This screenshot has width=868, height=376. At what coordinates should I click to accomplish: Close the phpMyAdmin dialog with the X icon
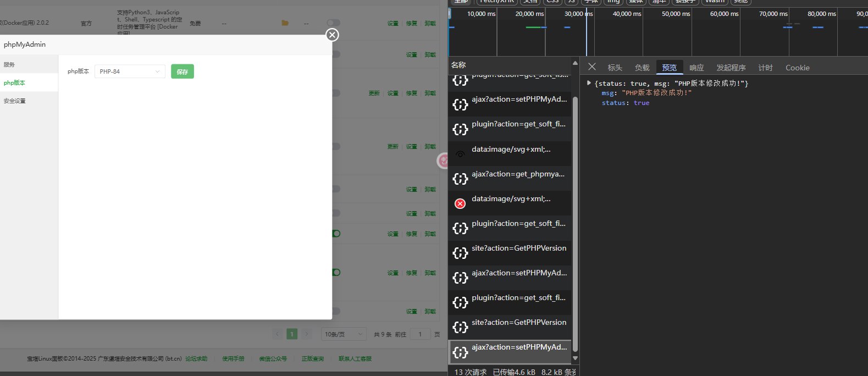(332, 35)
